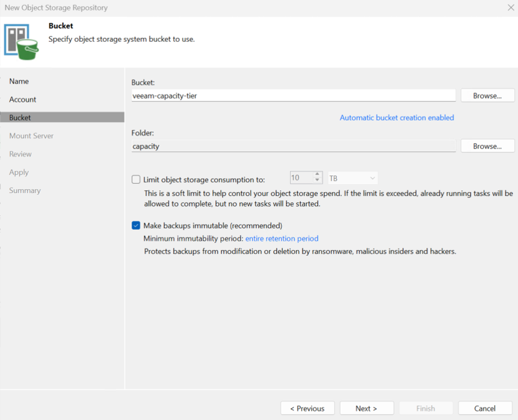The height and width of the screenshot is (420, 518).
Task: Click the storage limit value field showing 10
Action: pos(301,178)
